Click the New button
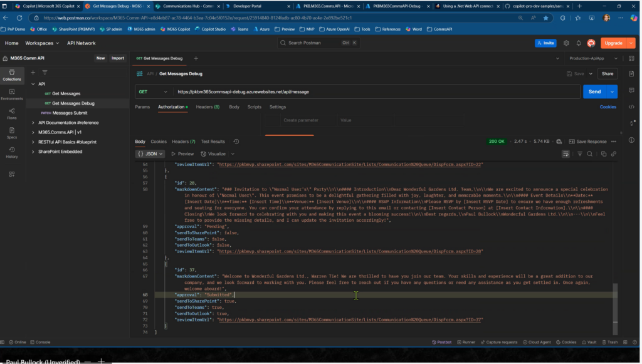 coord(100,58)
